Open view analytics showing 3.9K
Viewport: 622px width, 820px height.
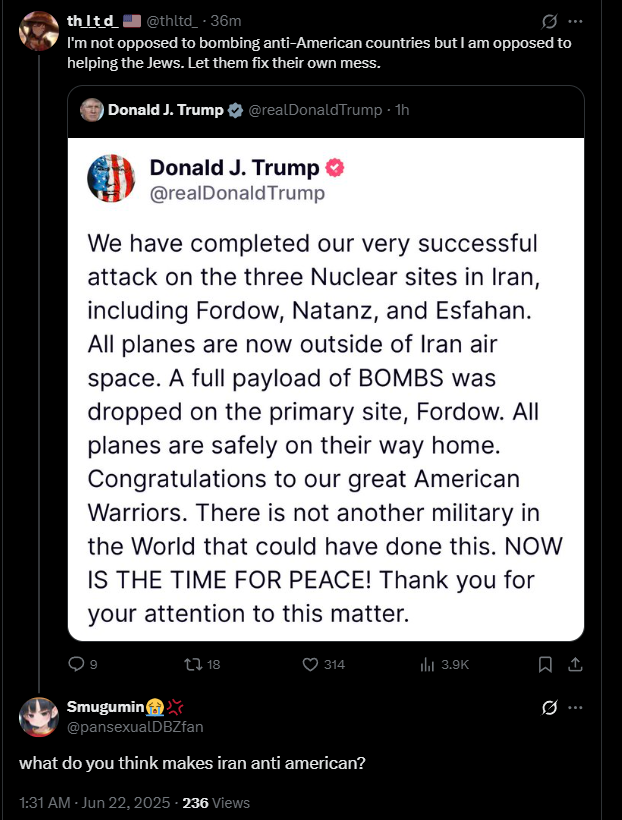(x=427, y=664)
